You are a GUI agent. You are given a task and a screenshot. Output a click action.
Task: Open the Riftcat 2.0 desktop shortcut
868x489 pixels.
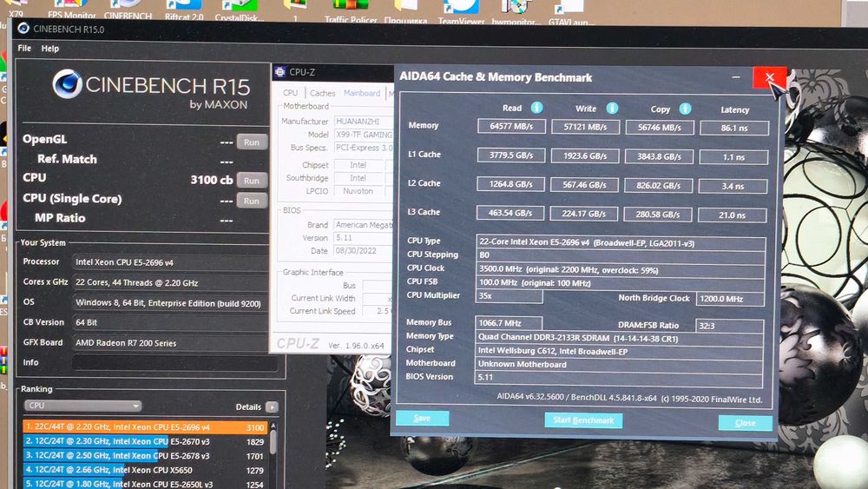184,10
